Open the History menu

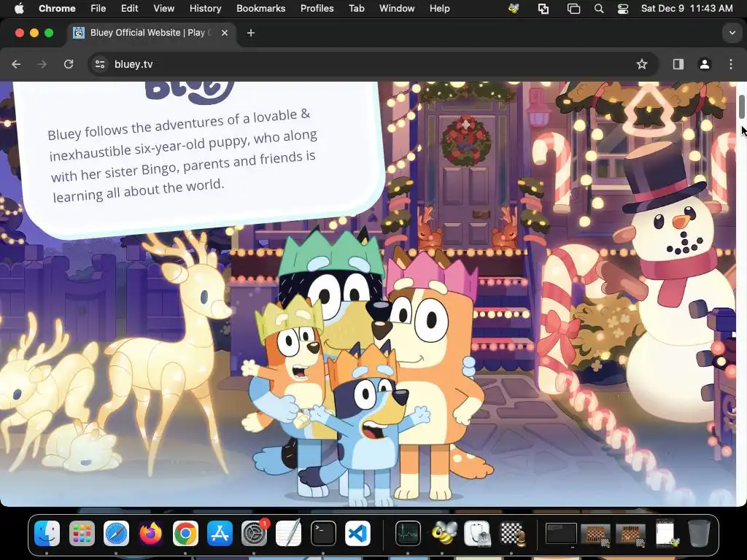[205, 9]
